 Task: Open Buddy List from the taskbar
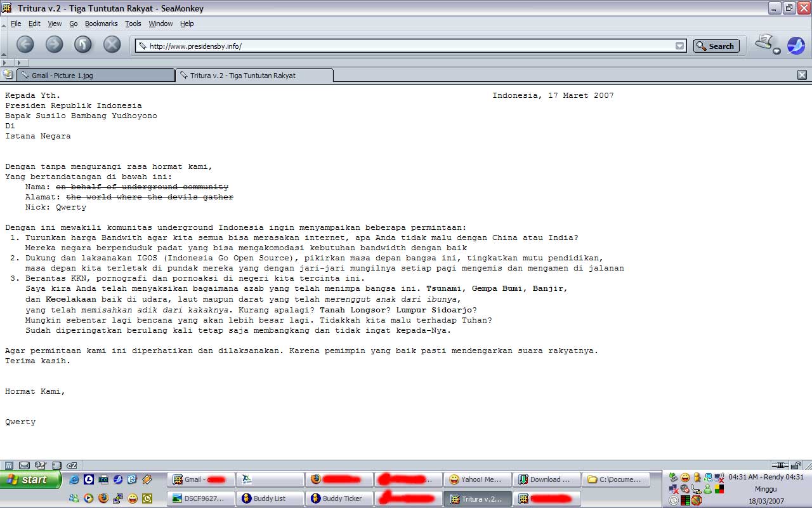point(269,498)
